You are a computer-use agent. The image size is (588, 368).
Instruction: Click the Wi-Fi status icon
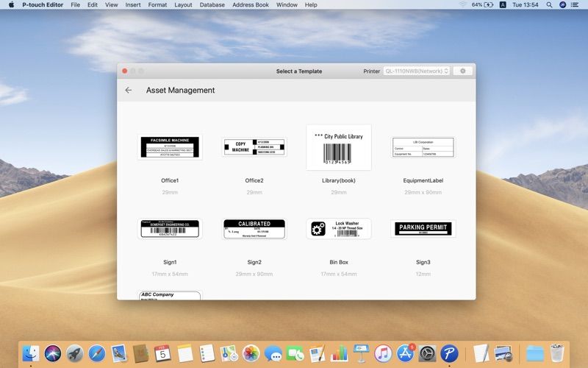tap(463, 5)
